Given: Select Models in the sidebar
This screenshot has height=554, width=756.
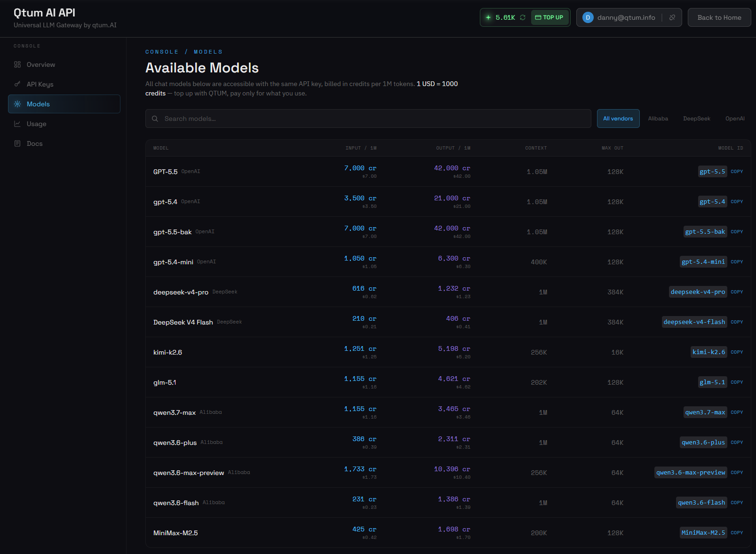Looking at the screenshot, I should pyautogui.click(x=64, y=104).
